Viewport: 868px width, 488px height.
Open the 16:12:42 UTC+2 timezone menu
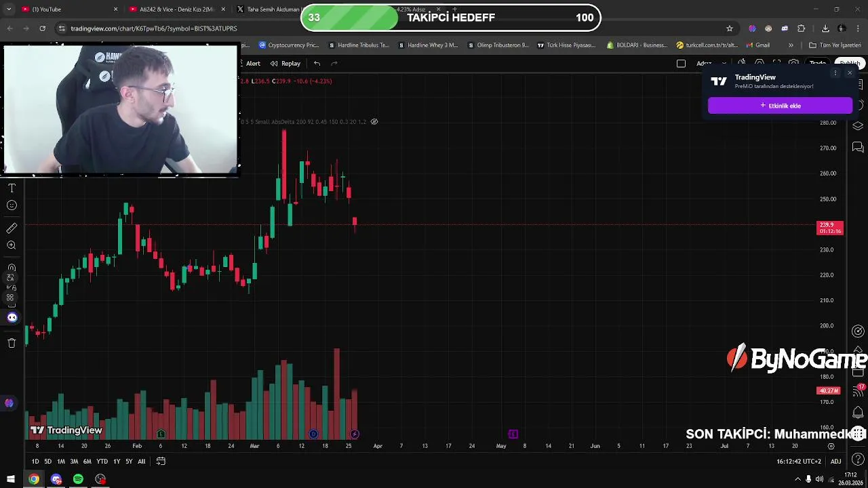(x=799, y=461)
